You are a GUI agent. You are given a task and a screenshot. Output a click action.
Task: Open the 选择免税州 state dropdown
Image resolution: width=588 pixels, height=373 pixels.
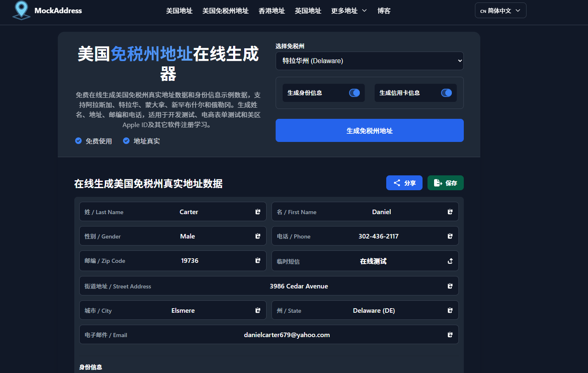click(370, 61)
